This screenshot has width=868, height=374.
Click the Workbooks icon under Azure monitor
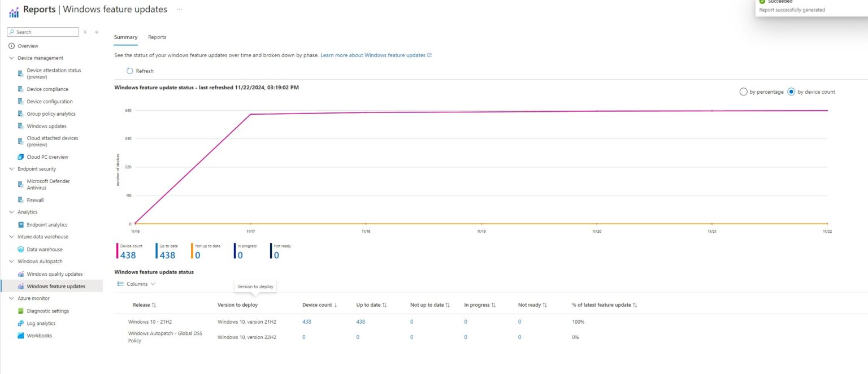point(21,335)
